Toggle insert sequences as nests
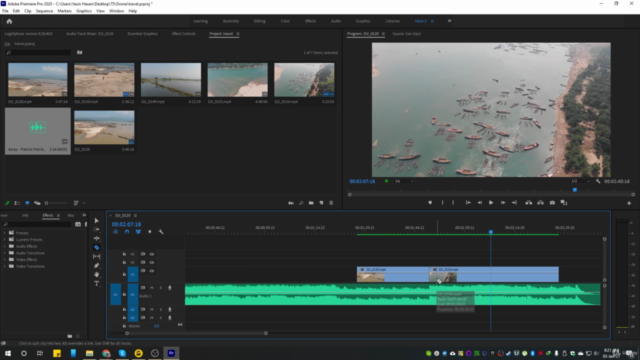 [116, 232]
